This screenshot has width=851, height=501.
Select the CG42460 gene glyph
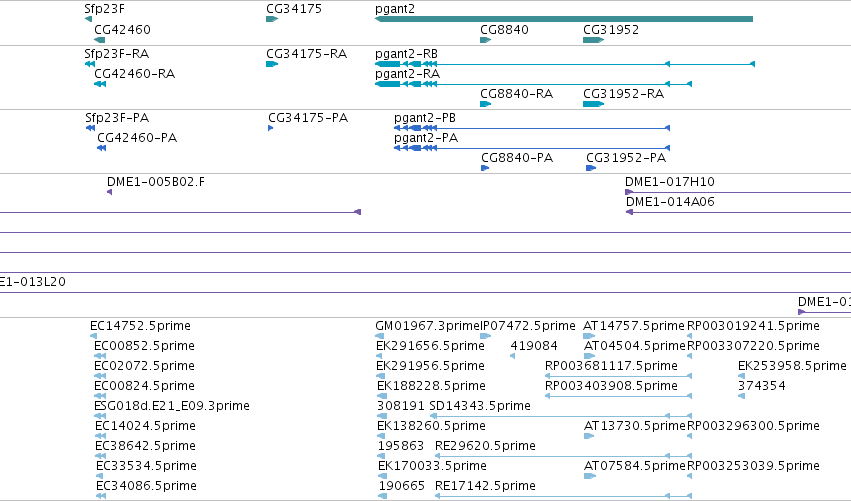click(99, 40)
